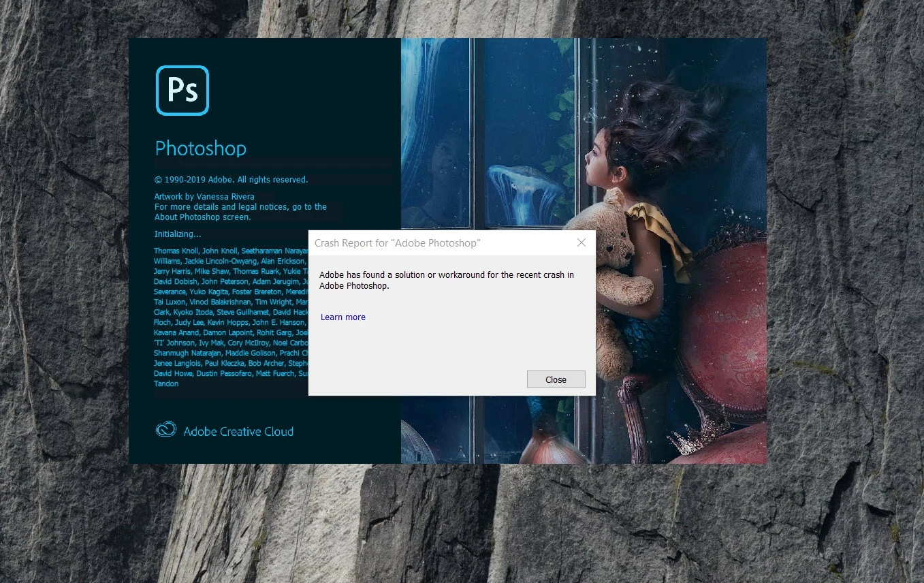Click the Adobe Creative Cloud logo icon
Image resolution: width=924 pixels, height=583 pixels.
pos(166,430)
